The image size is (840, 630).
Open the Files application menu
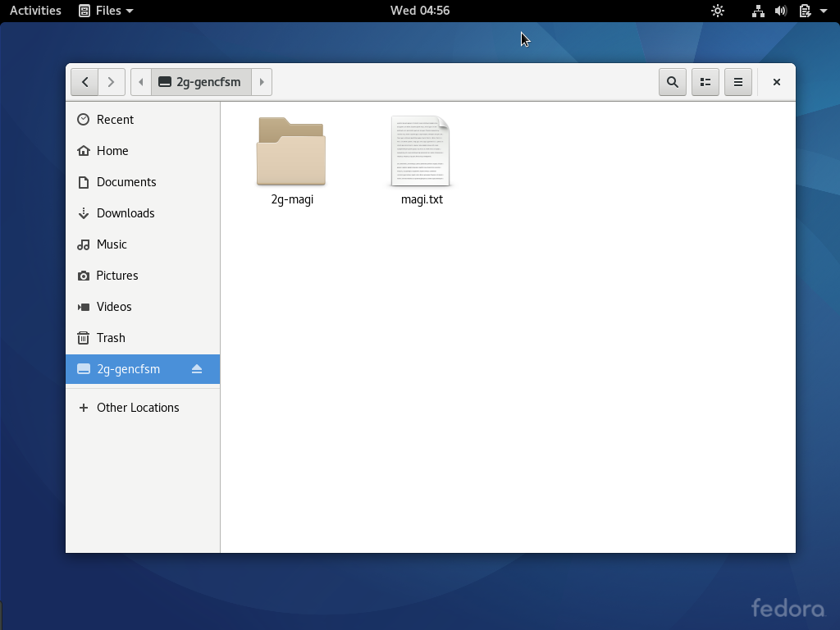pyautogui.click(x=106, y=11)
